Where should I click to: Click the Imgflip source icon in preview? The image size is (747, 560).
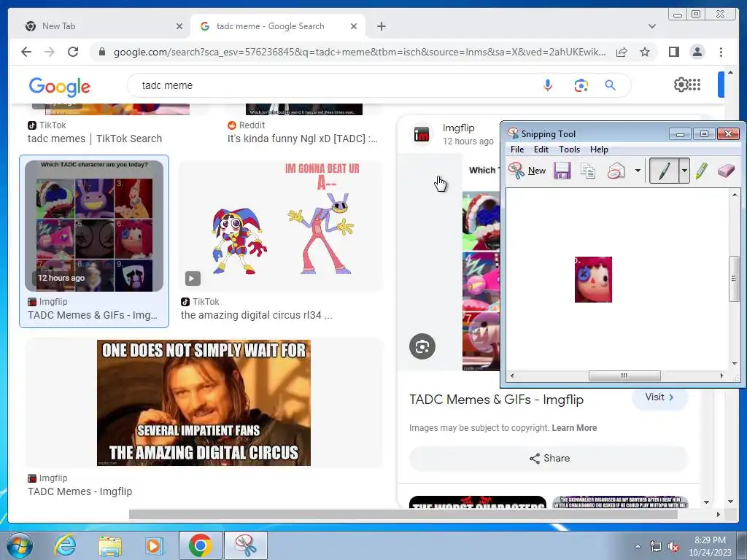coord(422,135)
